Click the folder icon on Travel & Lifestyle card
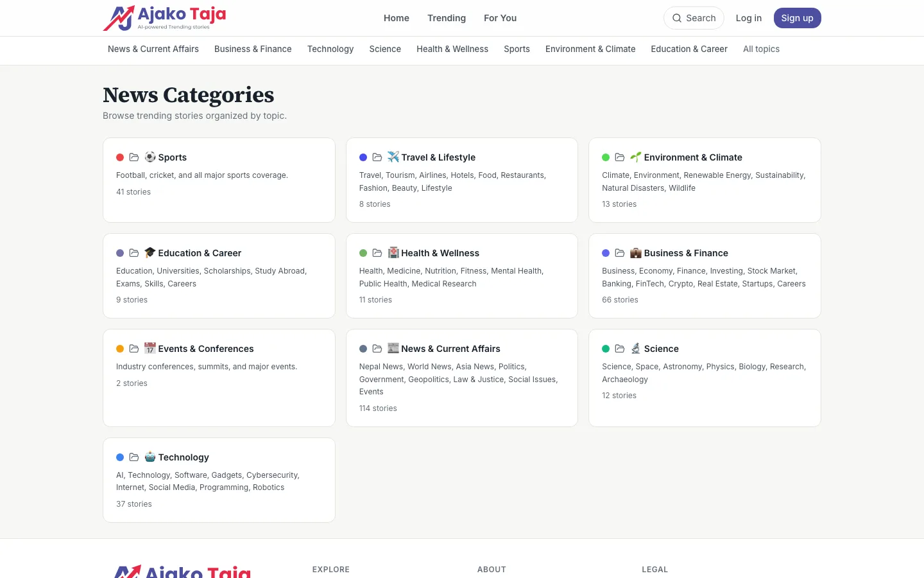924x578 pixels. click(x=377, y=157)
